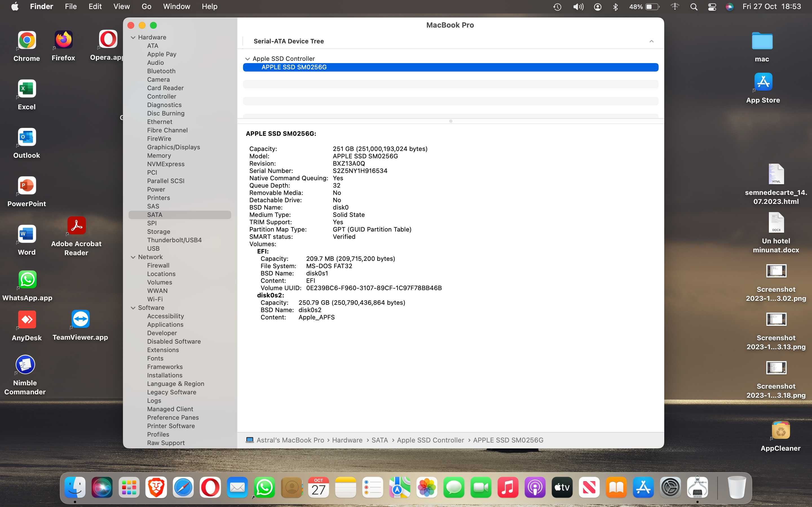812x507 pixels.
Task: Select Graphics/Displays in sidebar
Action: (x=174, y=147)
